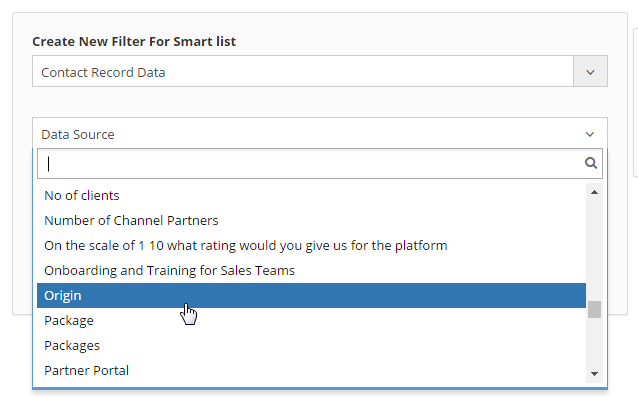The image size is (638, 397).
Task: Choose Packages from the list
Action: (x=311, y=345)
